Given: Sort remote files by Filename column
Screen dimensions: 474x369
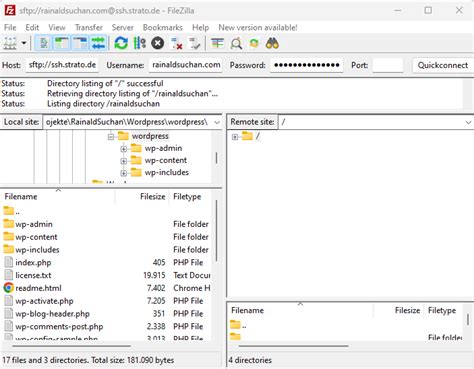Looking at the screenshot, I should [300, 310].
